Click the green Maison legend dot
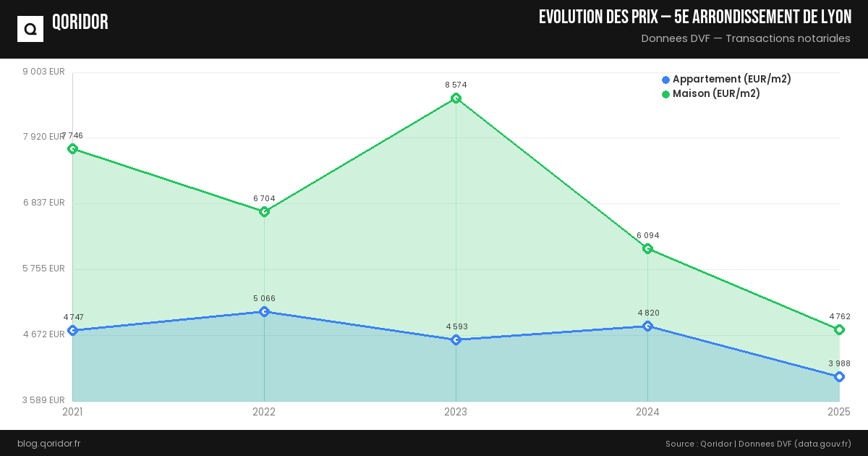 666,94
